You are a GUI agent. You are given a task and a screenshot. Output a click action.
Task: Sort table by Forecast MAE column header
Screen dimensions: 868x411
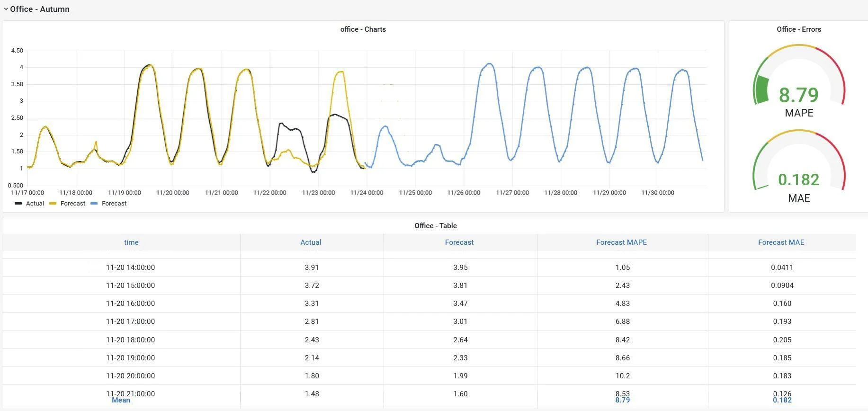point(781,242)
